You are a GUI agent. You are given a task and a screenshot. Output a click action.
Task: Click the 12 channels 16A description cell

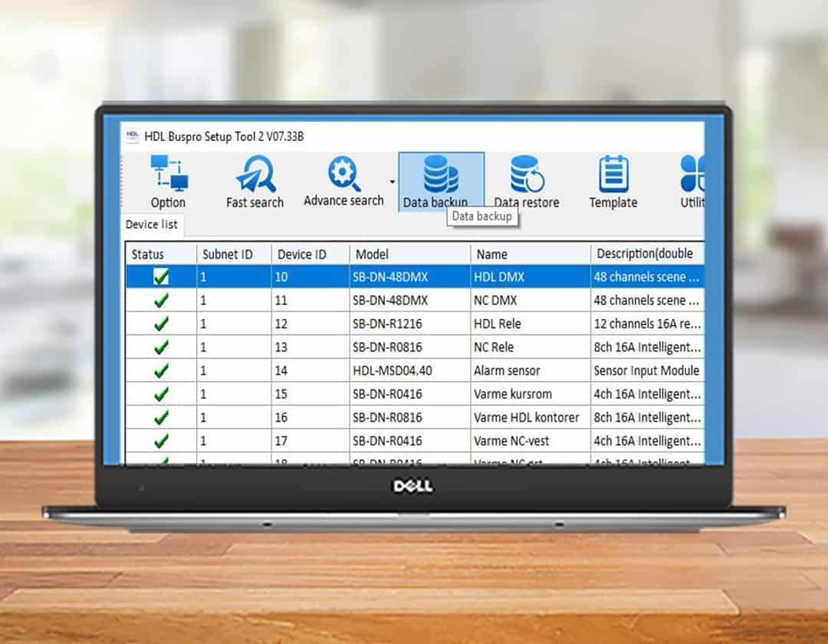click(647, 324)
